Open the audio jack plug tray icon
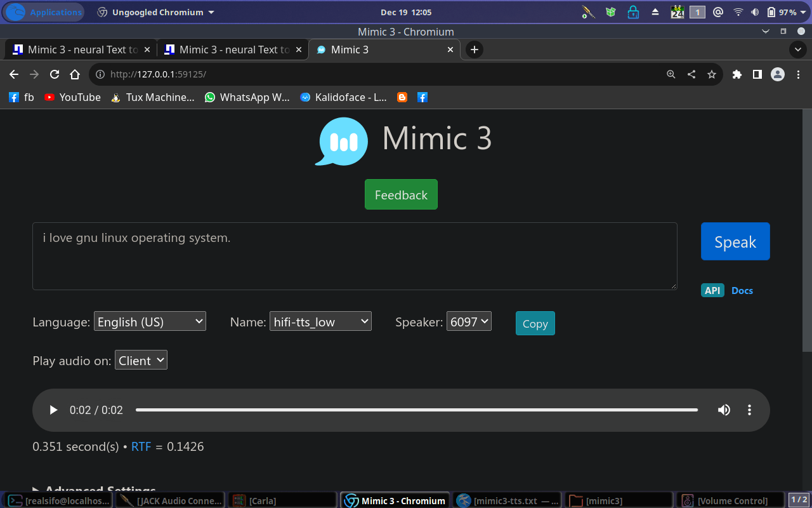 coord(588,12)
